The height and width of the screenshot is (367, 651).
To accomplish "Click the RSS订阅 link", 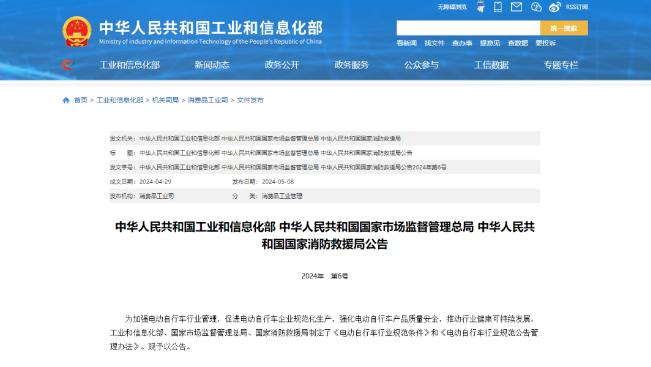I will [577, 7].
